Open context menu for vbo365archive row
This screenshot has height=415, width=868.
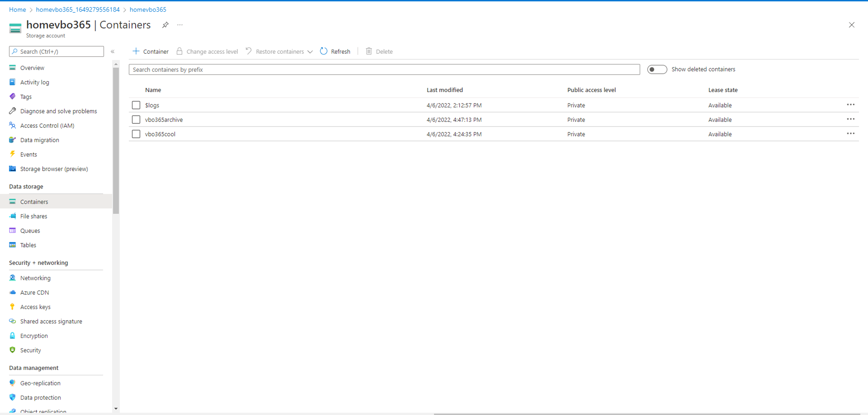[850, 120]
